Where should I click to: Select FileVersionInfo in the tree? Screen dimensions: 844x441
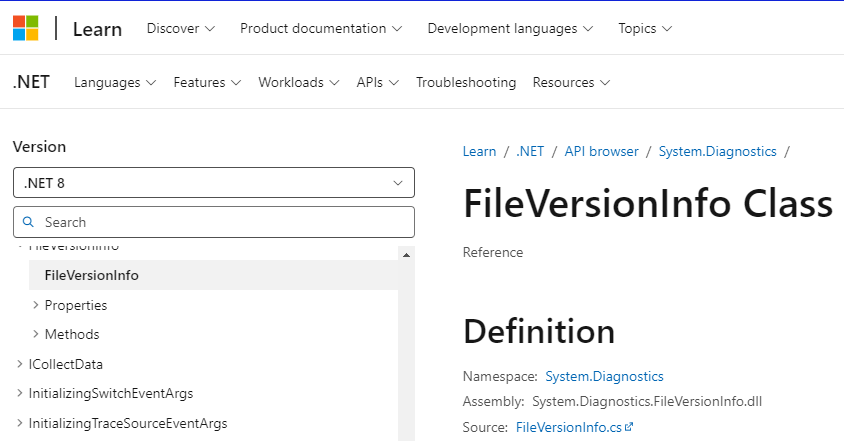coord(213,275)
